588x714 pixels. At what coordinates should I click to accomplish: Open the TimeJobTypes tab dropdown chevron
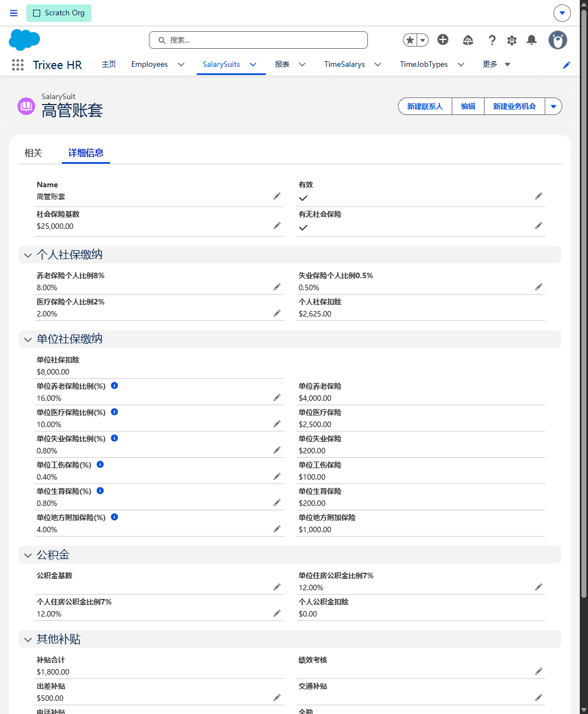pos(461,65)
